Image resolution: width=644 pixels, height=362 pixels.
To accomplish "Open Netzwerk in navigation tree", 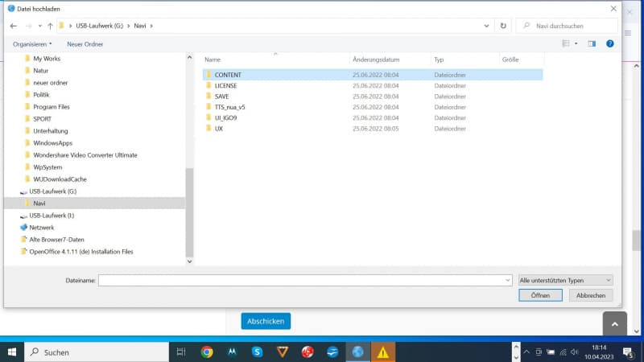I will click(x=42, y=228).
